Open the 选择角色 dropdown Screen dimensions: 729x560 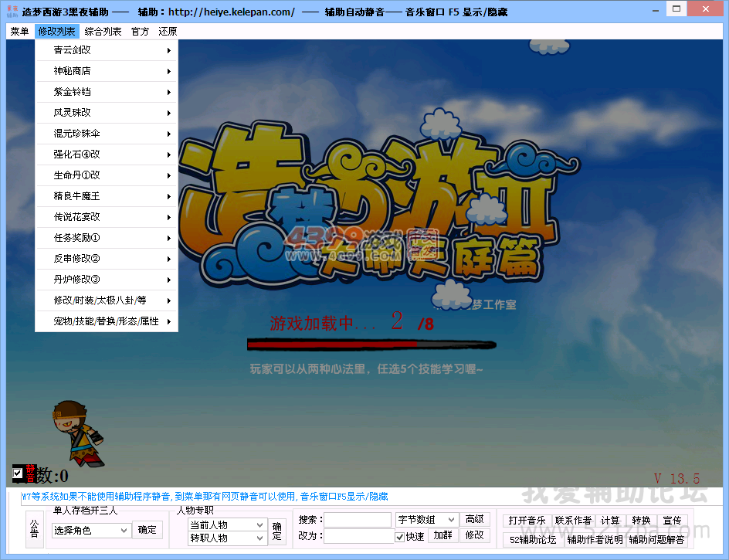point(90,530)
